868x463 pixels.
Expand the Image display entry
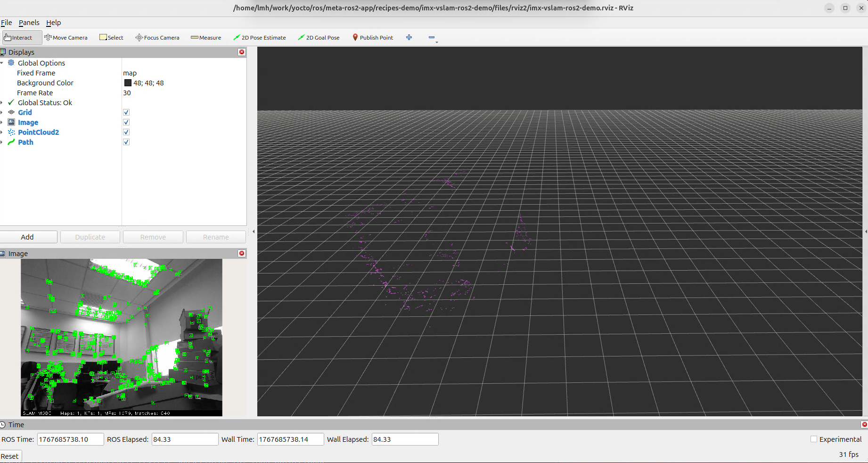click(x=2, y=123)
